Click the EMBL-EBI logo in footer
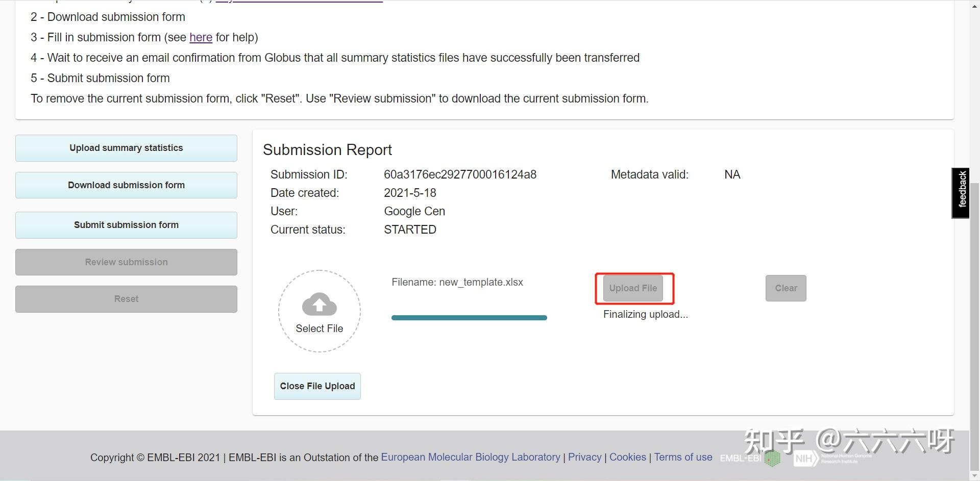This screenshot has height=481, width=980. 750,458
